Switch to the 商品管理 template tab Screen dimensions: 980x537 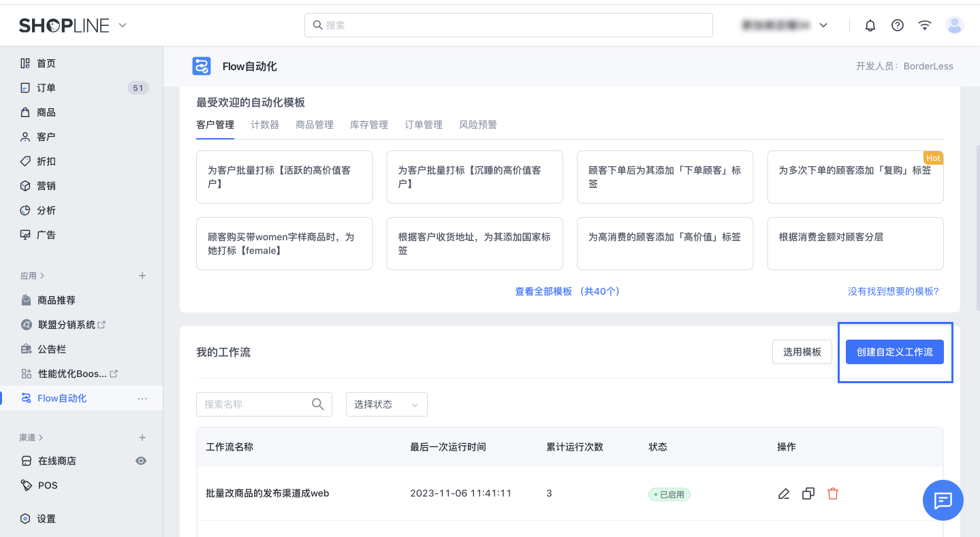315,125
